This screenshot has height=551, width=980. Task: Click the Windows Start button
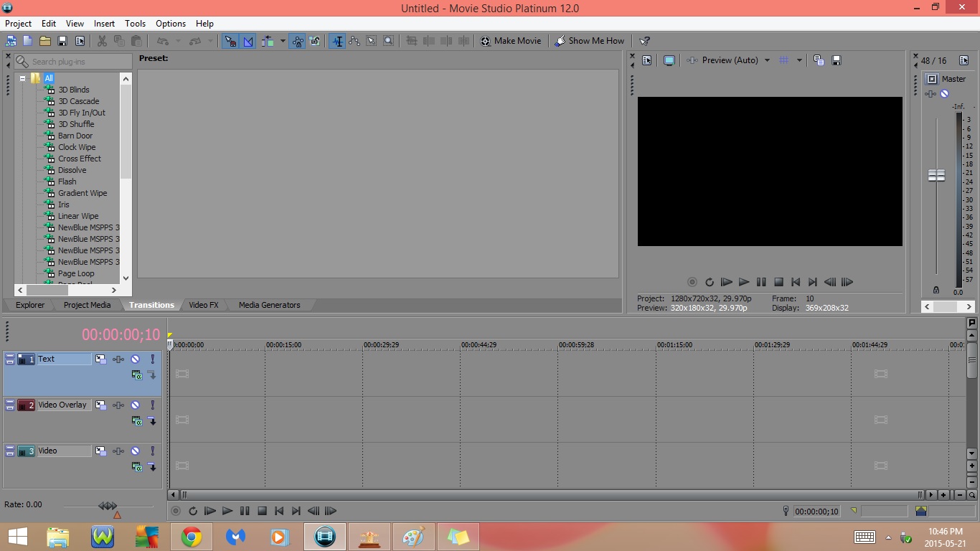(18, 537)
